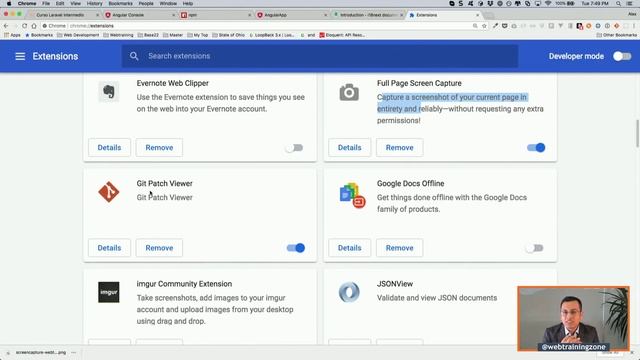The image size is (640, 360).
Task: Open the LoopBack 3.x bookmark
Action: coord(272,35)
